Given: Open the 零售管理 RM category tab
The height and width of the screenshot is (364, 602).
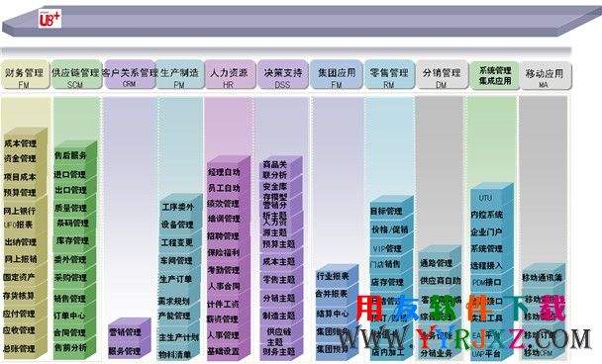Looking at the screenshot, I should (389, 75).
